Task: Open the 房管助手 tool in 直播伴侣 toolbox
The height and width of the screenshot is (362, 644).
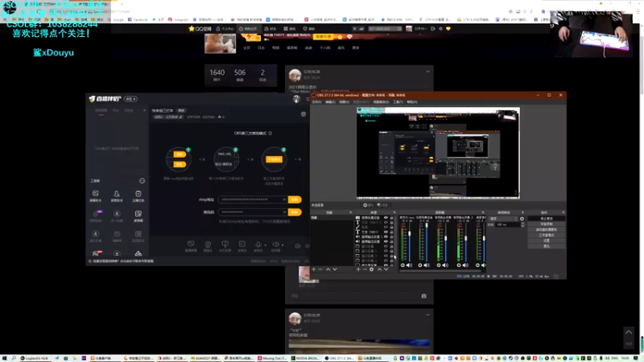Action: point(117,195)
